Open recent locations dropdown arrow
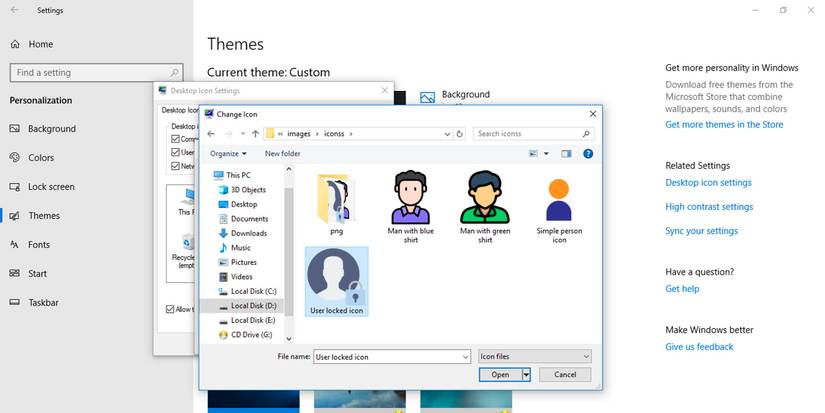The height and width of the screenshot is (413, 825). pyautogui.click(x=243, y=134)
